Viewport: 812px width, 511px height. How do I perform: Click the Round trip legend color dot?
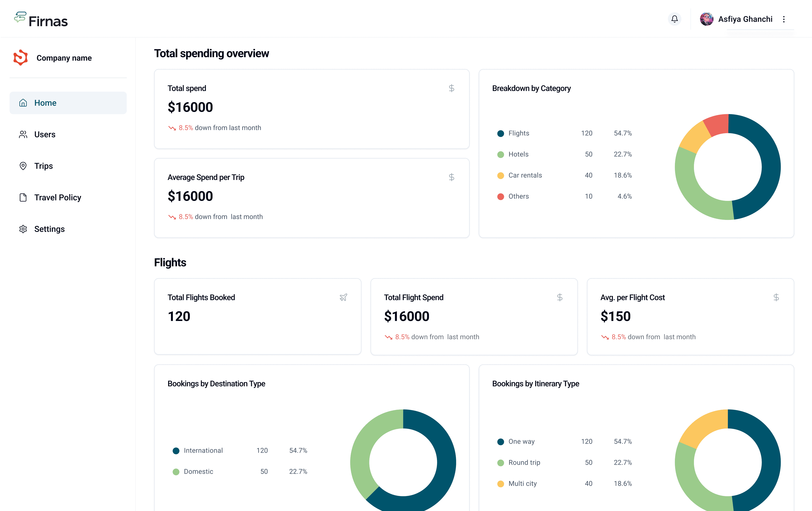click(500, 463)
